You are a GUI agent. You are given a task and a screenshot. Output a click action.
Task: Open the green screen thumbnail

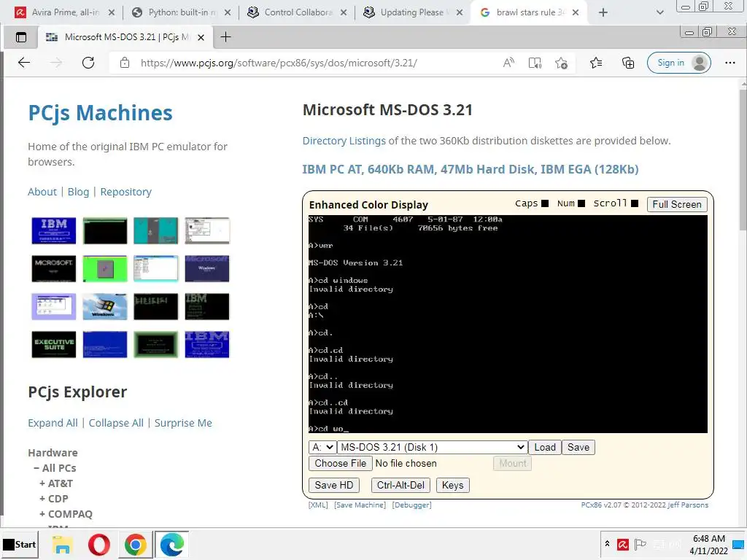105,268
